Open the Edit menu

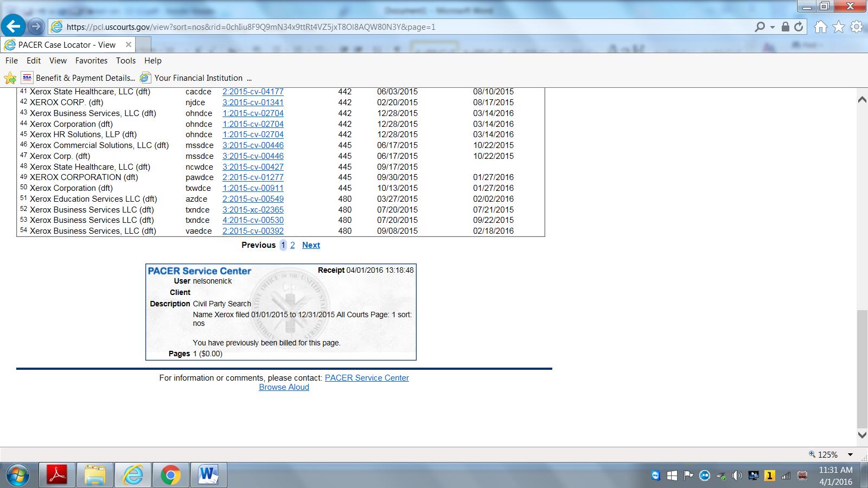pos(34,61)
